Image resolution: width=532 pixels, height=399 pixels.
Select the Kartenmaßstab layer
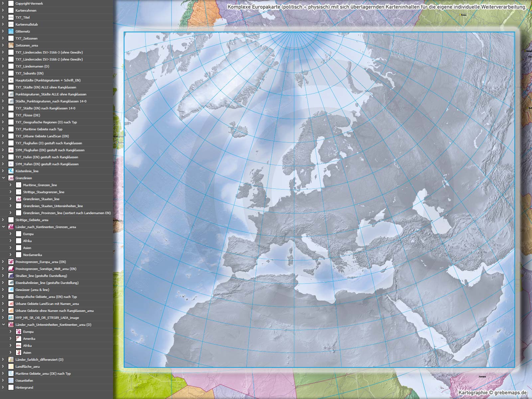coord(27,24)
